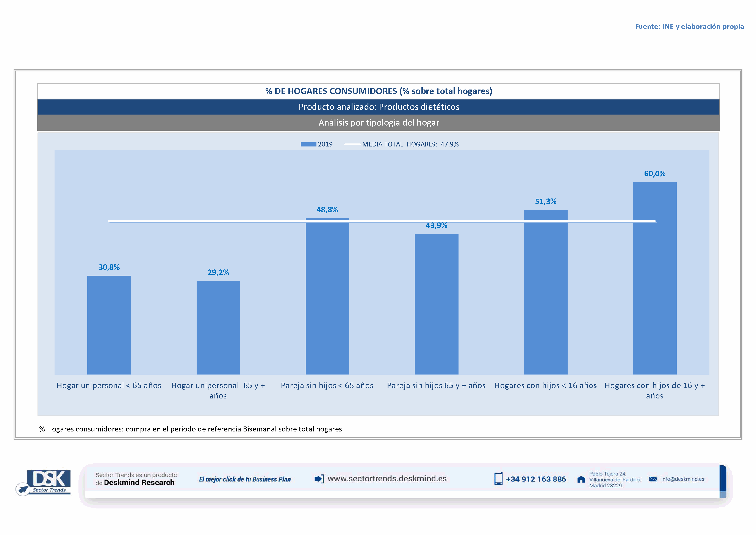Screen dimensions: 756x535
Task: Click the info@deskmind.es email address
Action: 682,479
